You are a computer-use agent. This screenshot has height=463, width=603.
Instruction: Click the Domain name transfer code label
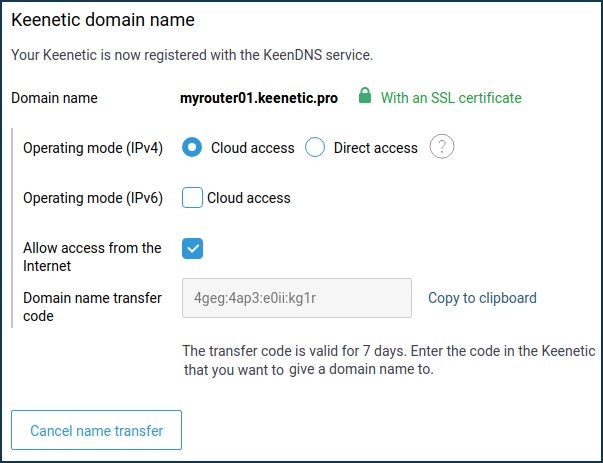click(x=92, y=307)
